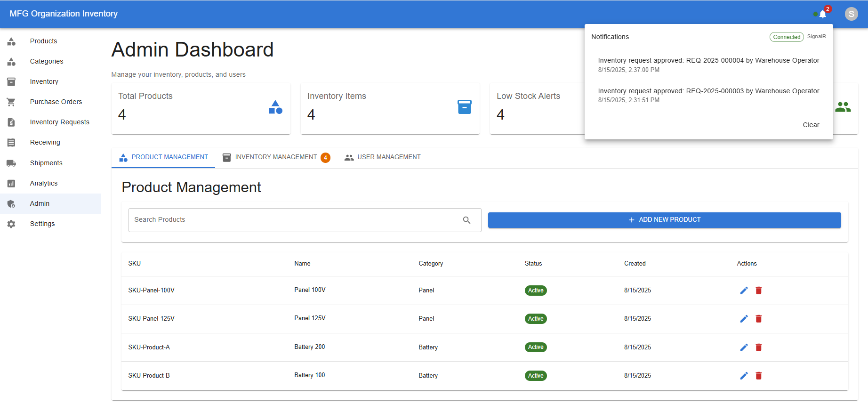
Task: Switch to the Inventory Management tab
Action: pyautogui.click(x=276, y=157)
